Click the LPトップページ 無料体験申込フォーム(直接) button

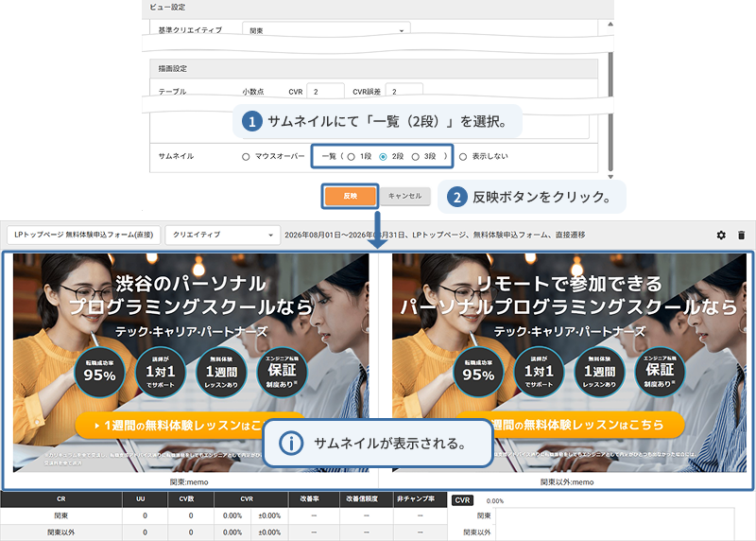pyautogui.click(x=83, y=235)
